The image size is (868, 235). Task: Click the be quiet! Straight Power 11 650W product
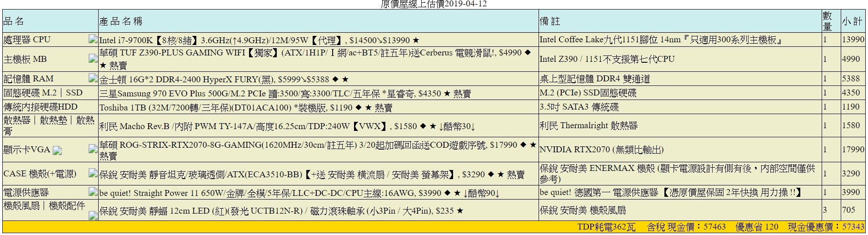299,193
